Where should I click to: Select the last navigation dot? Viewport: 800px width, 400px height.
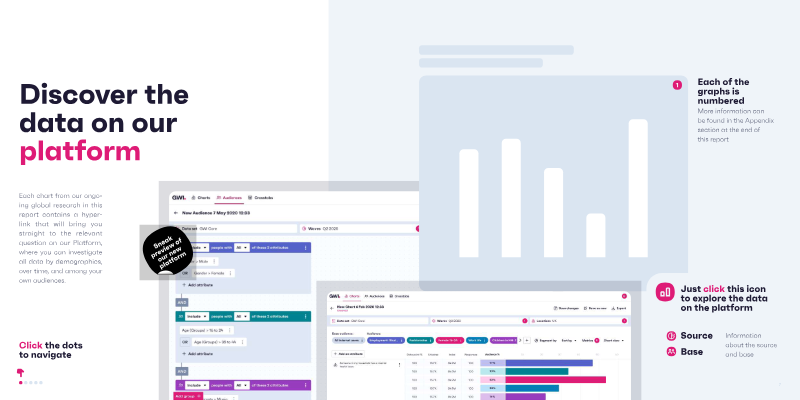pos(41,382)
